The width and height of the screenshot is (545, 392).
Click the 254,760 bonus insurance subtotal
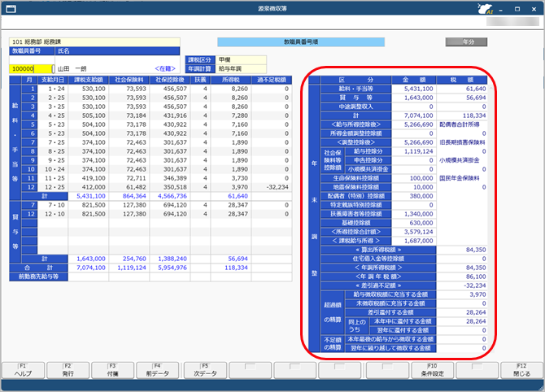click(129, 259)
